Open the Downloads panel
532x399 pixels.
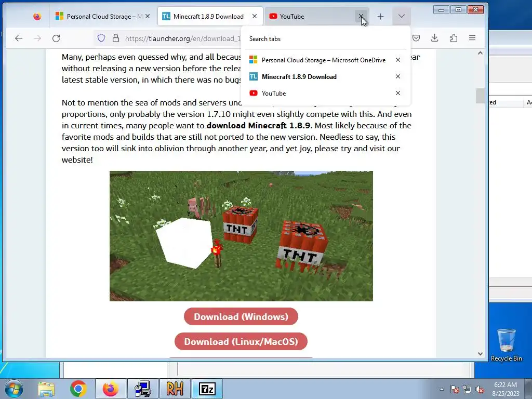tap(435, 38)
